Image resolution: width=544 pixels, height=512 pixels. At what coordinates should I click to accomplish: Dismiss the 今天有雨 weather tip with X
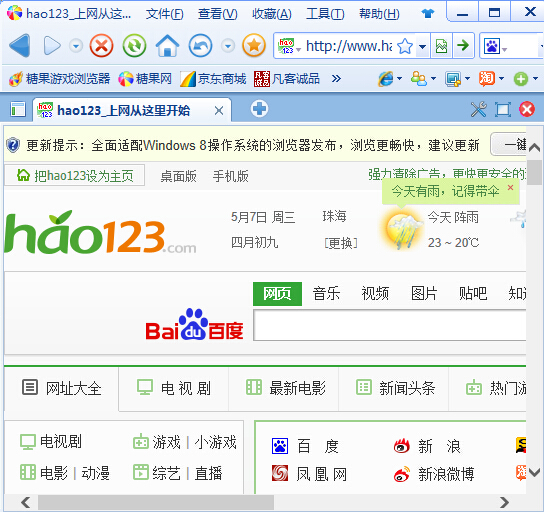pos(510,188)
